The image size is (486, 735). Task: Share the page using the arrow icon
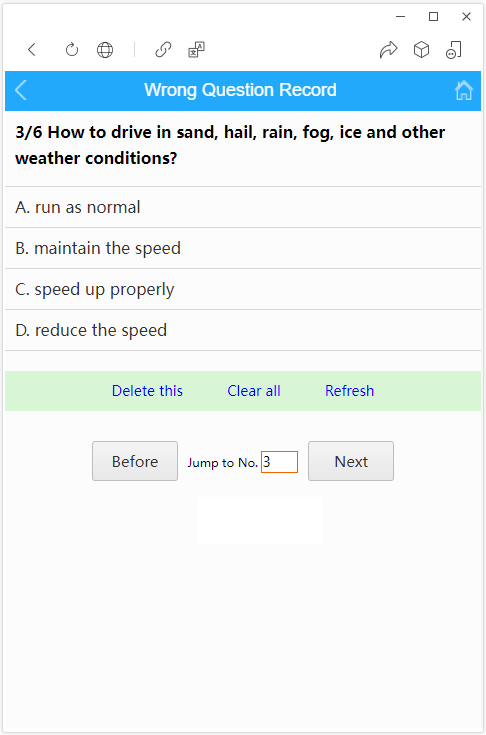389,50
